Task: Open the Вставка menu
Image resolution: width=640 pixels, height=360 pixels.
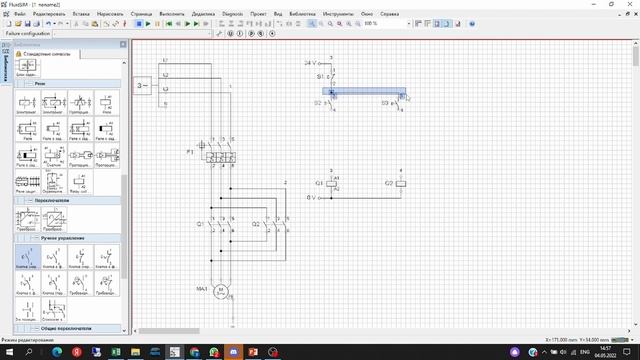Action: pyautogui.click(x=81, y=14)
